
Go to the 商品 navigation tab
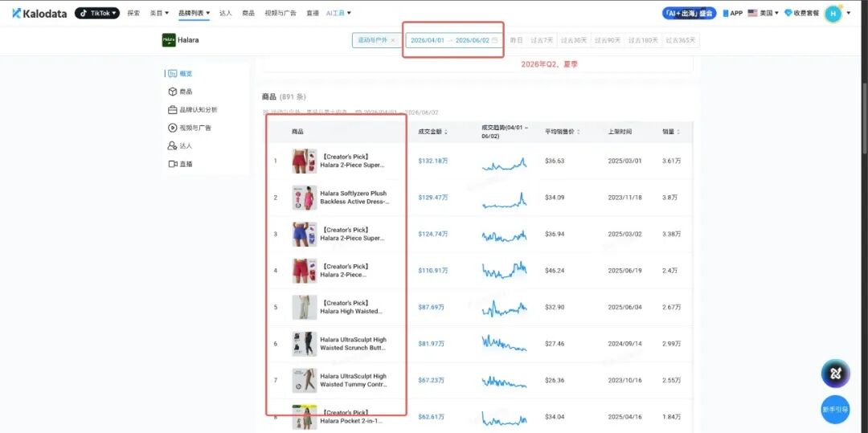click(248, 13)
